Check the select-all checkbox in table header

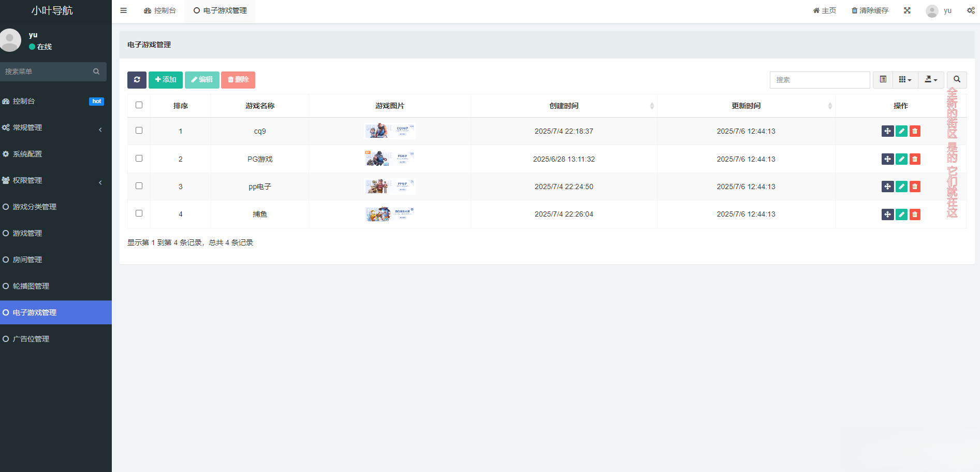(x=139, y=105)
